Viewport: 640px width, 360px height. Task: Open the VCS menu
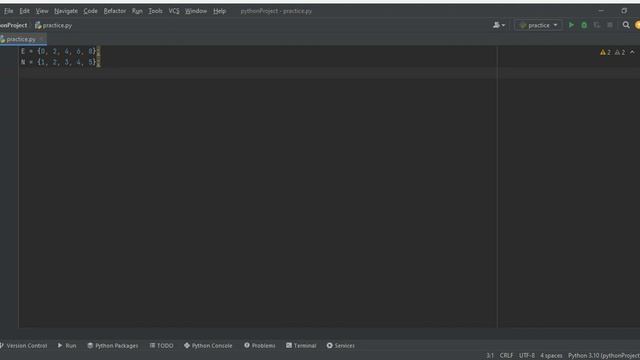tap(174, 11)
